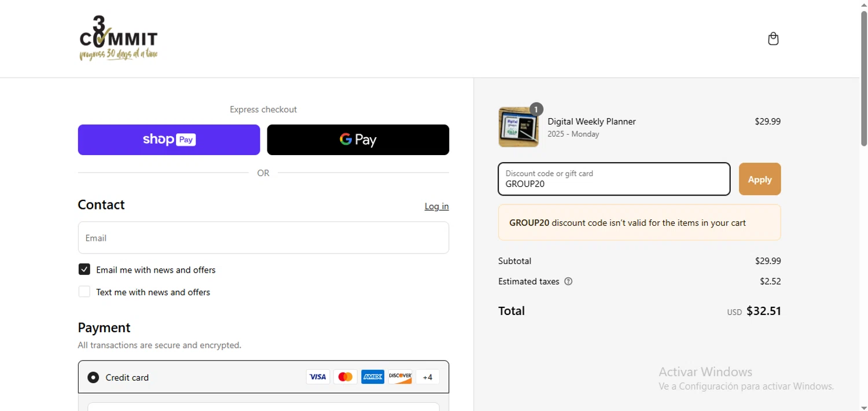Select the Discover card logo
Viewport: 868px width, 411px height.
point(400,377)
